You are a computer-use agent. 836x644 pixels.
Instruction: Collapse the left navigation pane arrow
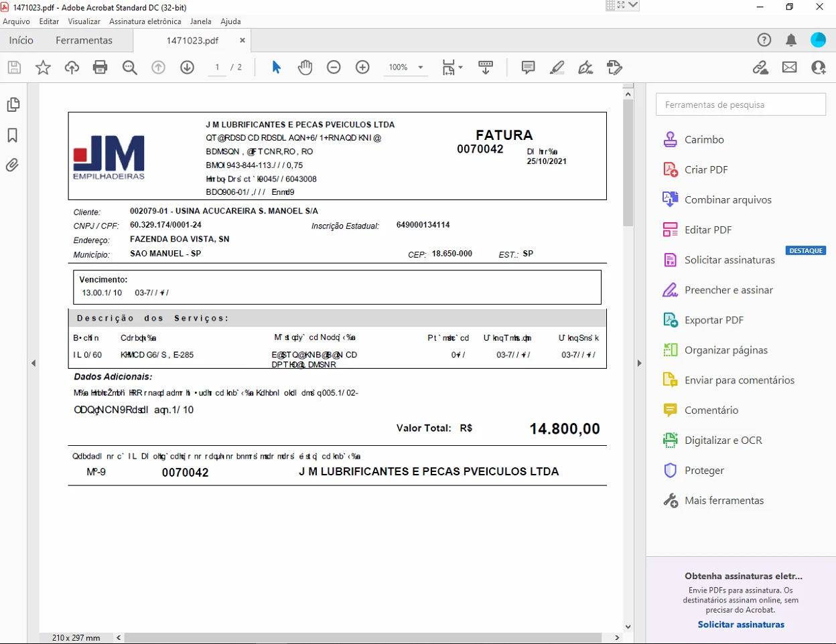coord(33,364)
